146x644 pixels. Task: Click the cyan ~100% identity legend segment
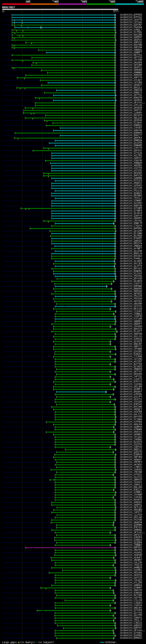coord(130,4)
